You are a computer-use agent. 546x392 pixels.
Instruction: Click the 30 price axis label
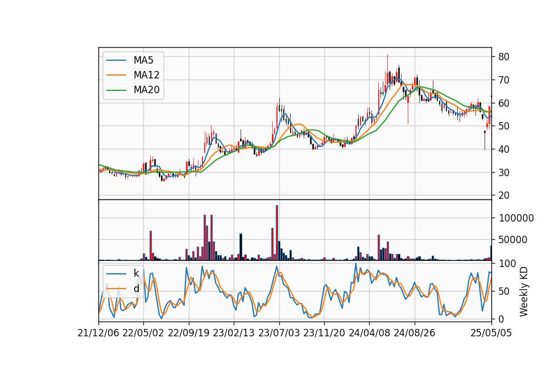pyautogui.click(x=503, y=173)
